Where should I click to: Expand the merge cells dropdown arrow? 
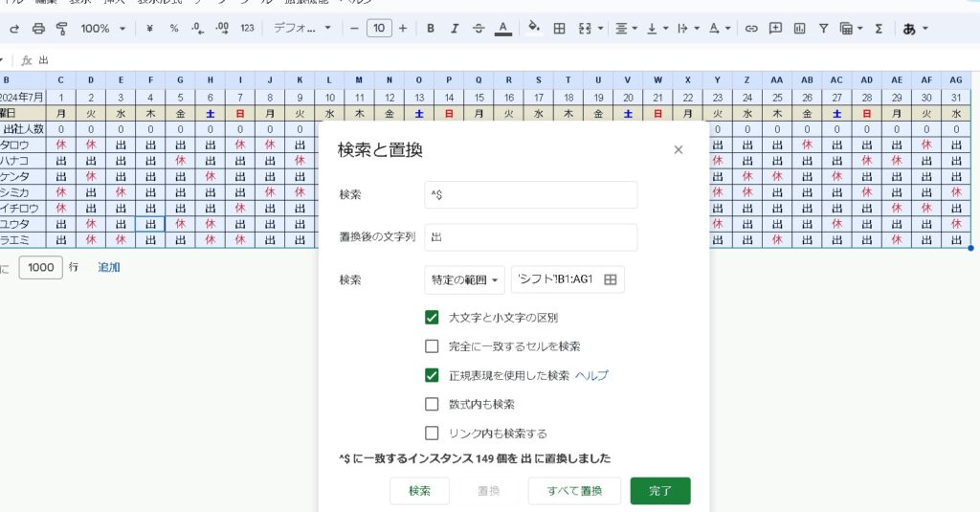tap(601, 28)
